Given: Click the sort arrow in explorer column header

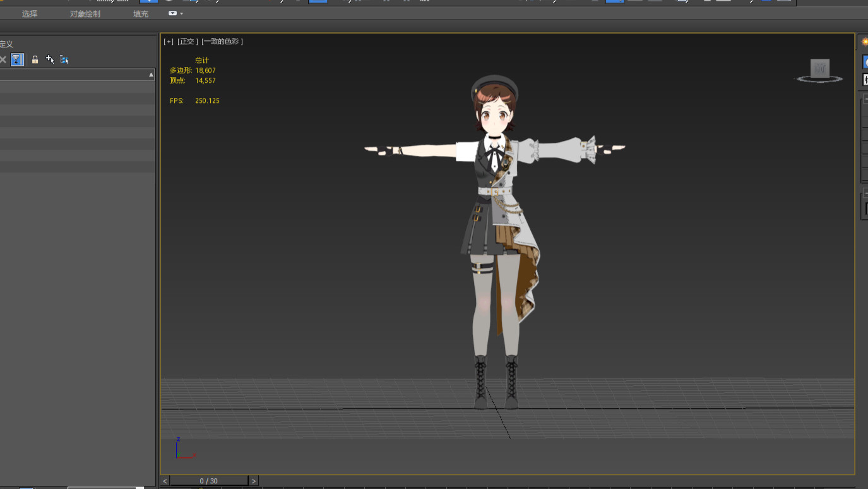Looking at the screenshot, I should pos(151,75).
